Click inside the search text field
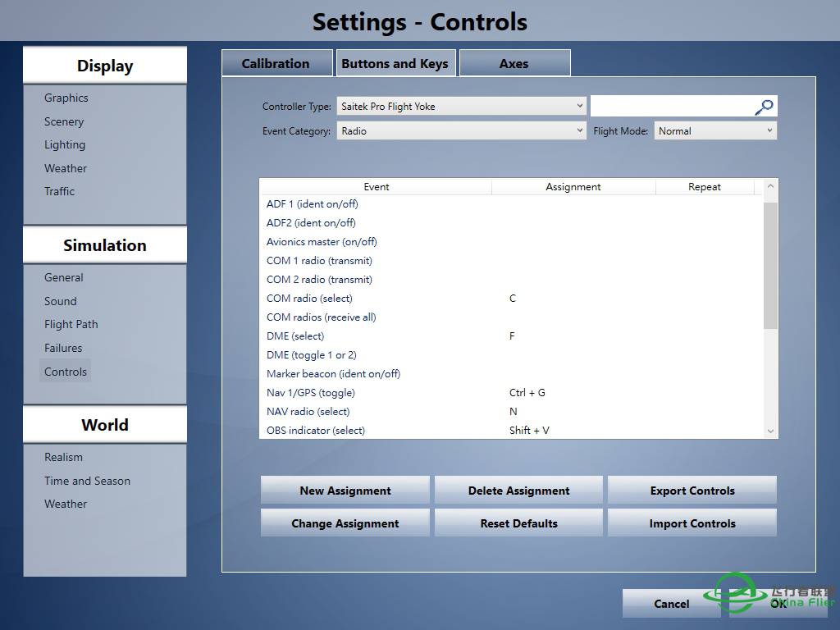Image resolution: width=840 pixels, height=630 pixels. [x=671, y=107]
